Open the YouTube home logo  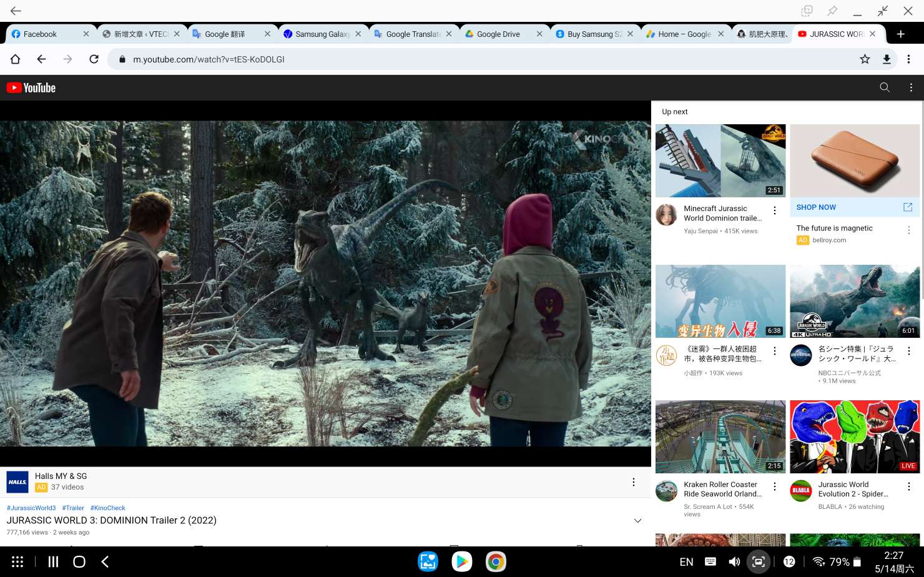pos(31,88)
